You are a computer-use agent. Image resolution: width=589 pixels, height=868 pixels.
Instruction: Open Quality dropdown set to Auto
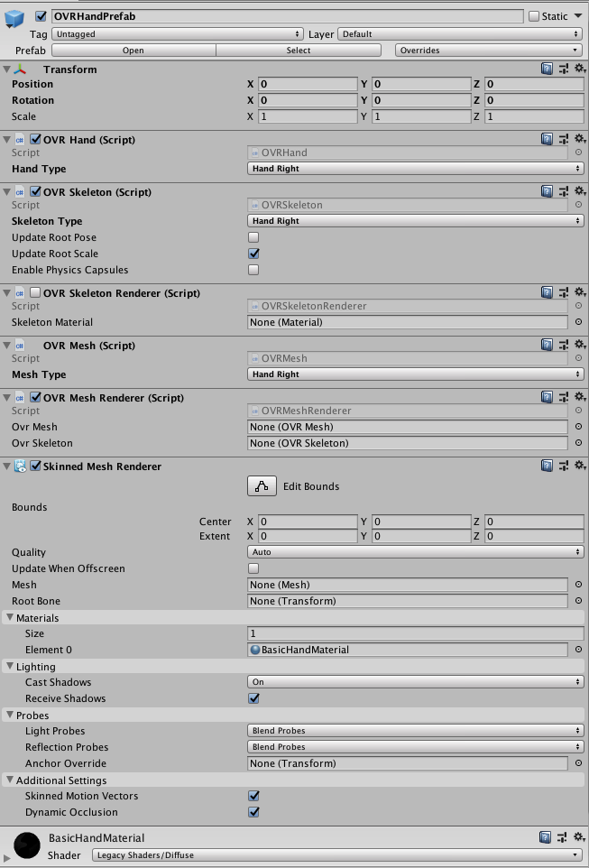point(415,551)
